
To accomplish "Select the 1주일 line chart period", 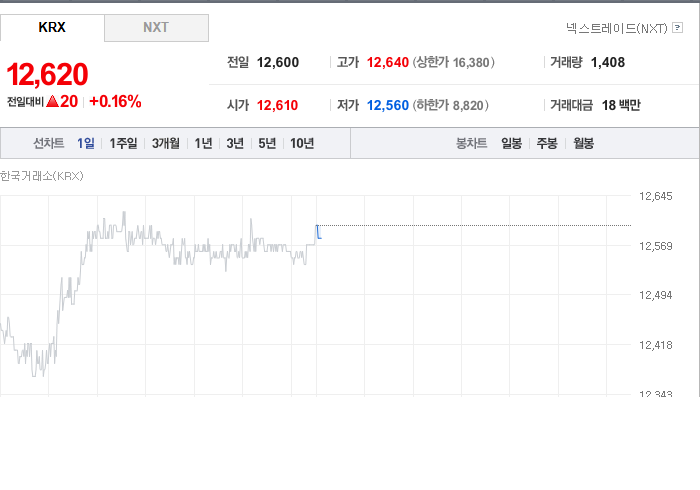I will tap(123, 143).
